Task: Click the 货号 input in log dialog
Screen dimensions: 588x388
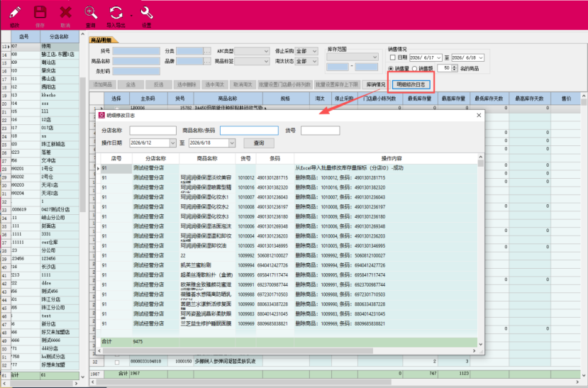Action: [321, 131]
